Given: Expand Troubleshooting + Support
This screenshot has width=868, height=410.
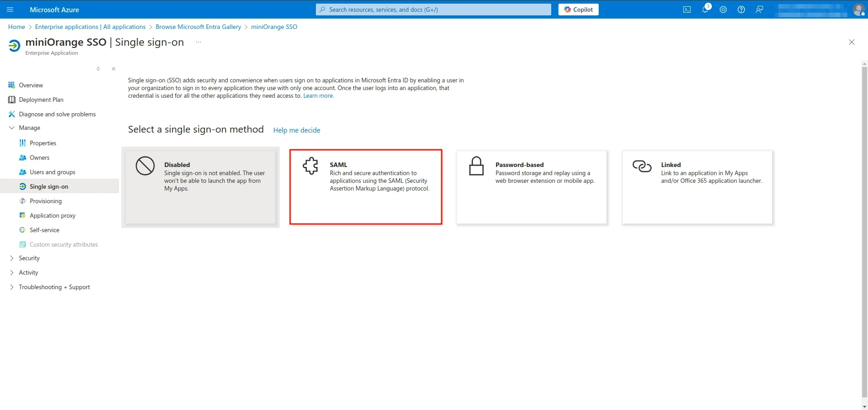Looking at the screenshot, I should [x=54, y=287].
